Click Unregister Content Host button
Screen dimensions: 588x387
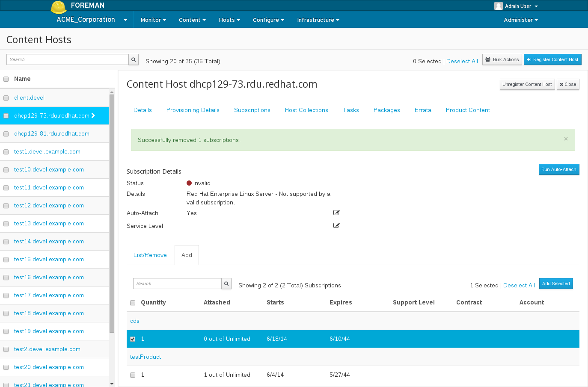click(x=527, y=84)
